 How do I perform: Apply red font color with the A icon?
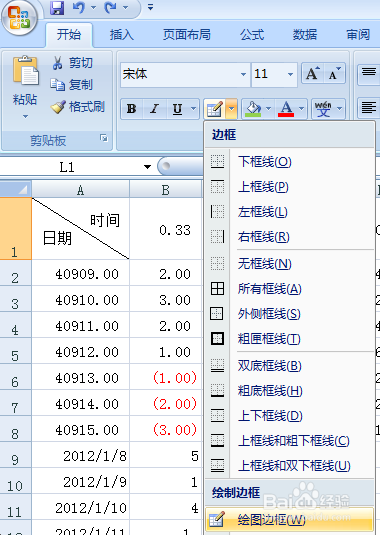(286, 109)
